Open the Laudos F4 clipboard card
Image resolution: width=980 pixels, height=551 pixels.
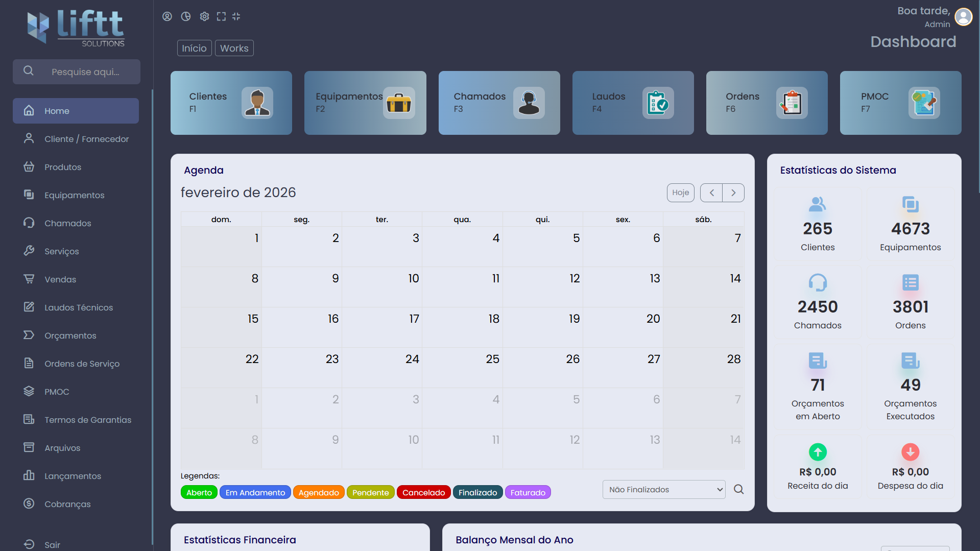click(x=632, y=103)
